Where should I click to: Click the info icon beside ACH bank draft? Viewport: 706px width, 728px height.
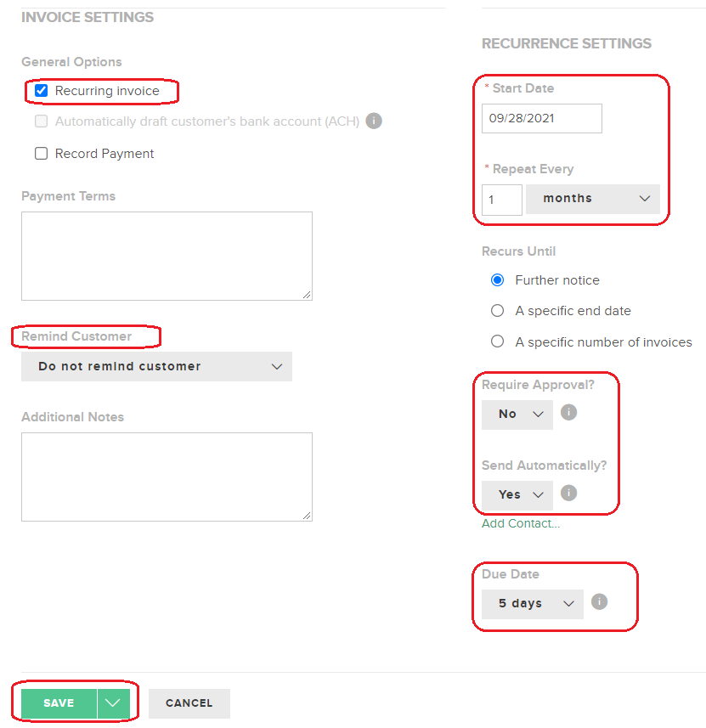[374, 121]
